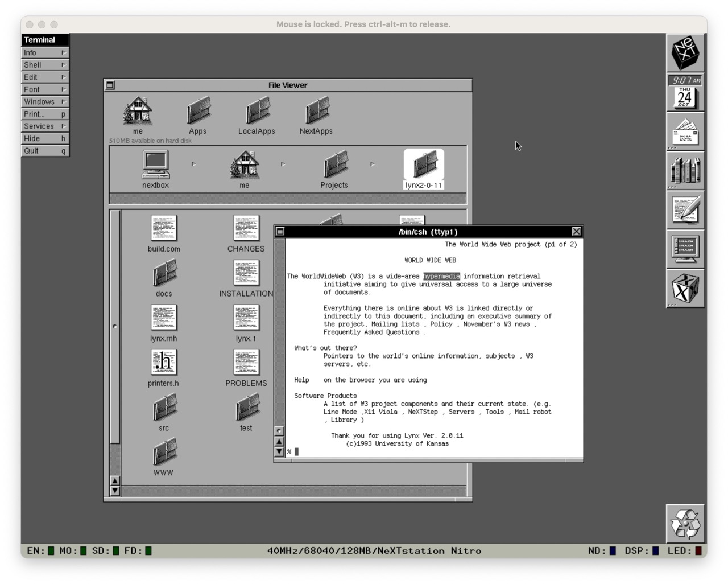Miniaturize the /bin/csh terminal window

[x=280, y=232]
